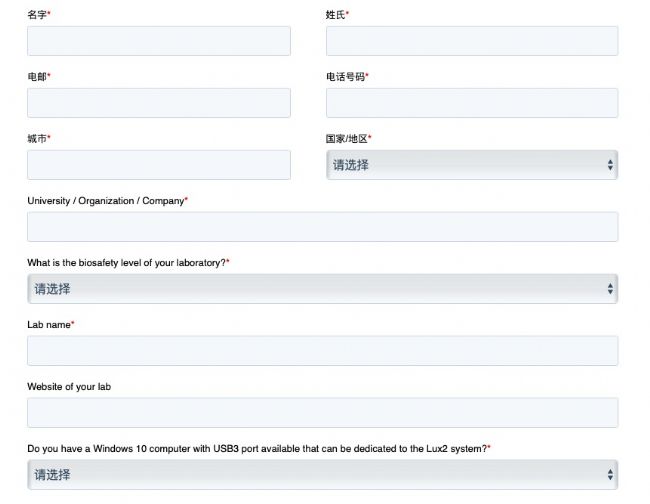Screen dimensions: 650x504
Task: Click the 城市 label text
Action: click(x=37, y=138)
